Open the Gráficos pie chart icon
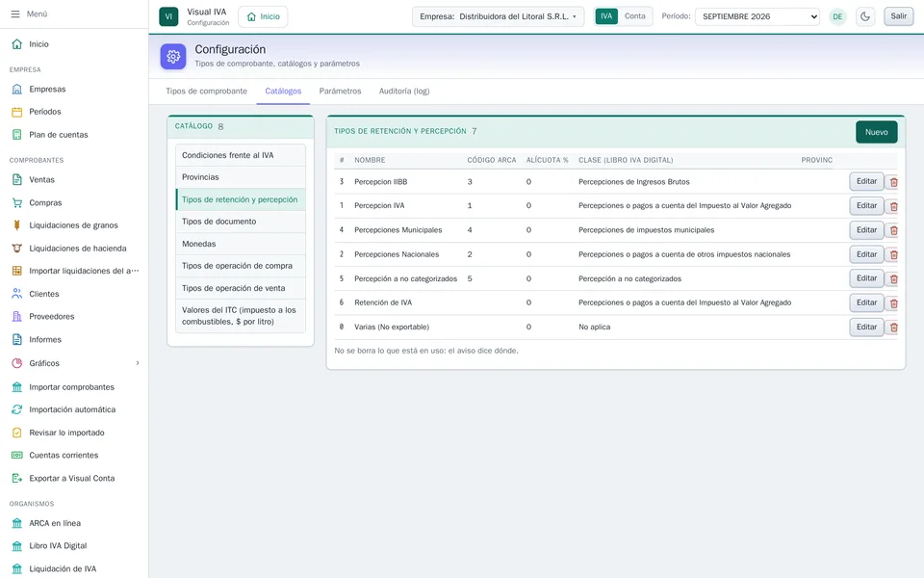Image resolution: width=924 pixels, height=578 pixels. click(x=17, y=363)
